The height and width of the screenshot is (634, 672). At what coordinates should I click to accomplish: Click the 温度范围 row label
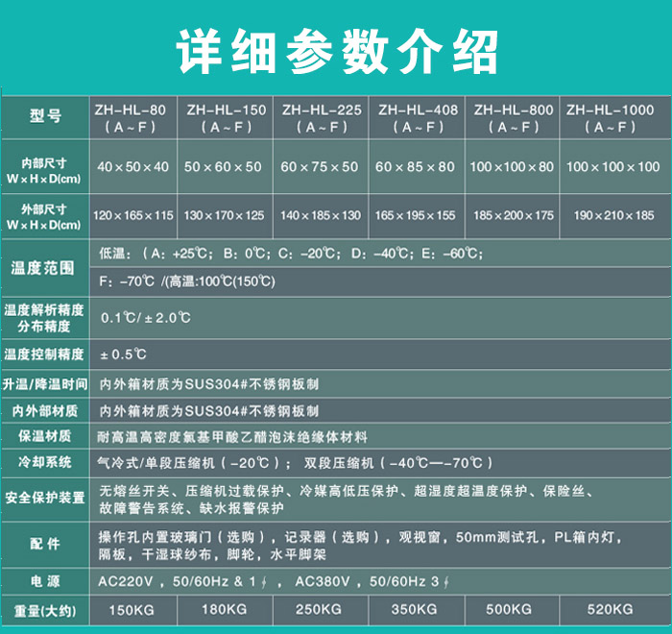coord(42,268)
